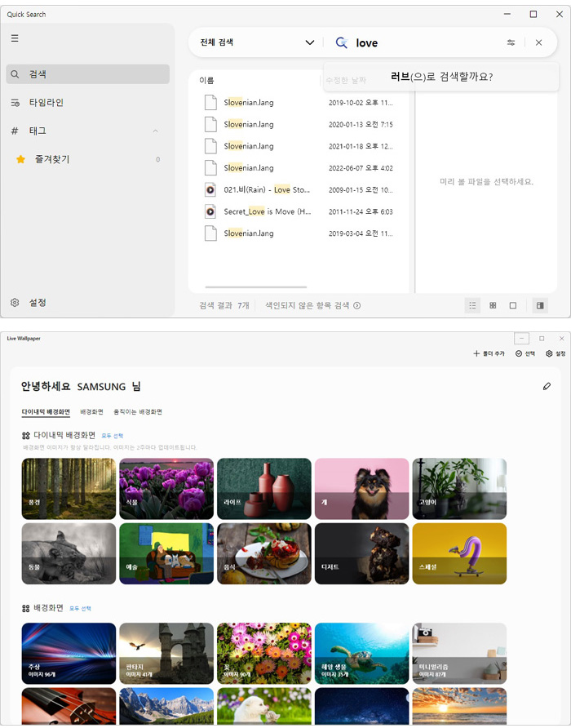Select Slovenian.lang dated 2021-01-18
Screen dimensions: 571x728
pyautogui.click(x=299, y=146)
